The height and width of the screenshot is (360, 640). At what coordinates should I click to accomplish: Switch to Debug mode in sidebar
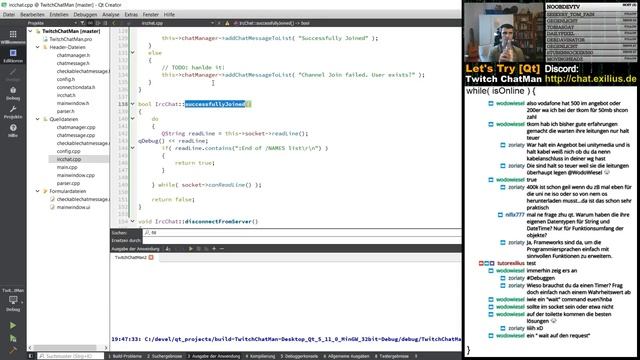13,93
